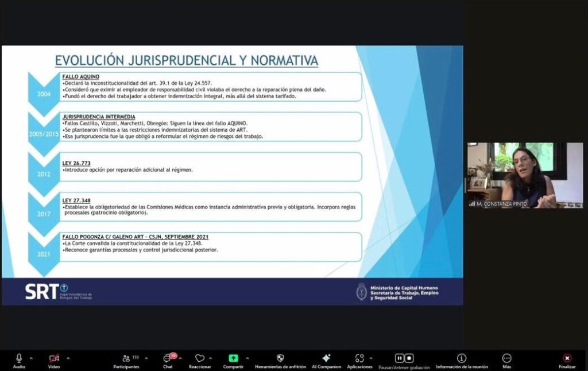The image size is (588, 371).
Task: Open the Video options caret
Action: pos(68,358)
